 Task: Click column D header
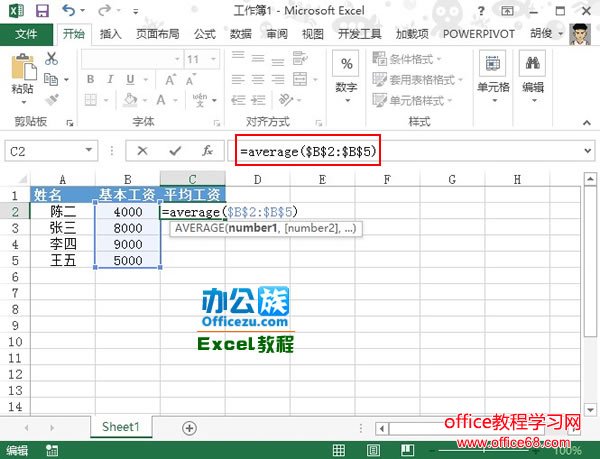(x=258, y=179)
